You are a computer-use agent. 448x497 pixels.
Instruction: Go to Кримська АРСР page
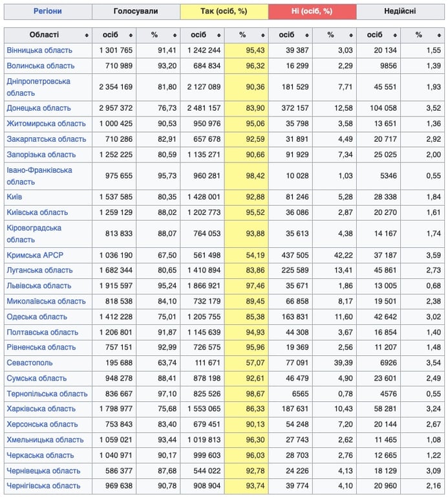35,255
